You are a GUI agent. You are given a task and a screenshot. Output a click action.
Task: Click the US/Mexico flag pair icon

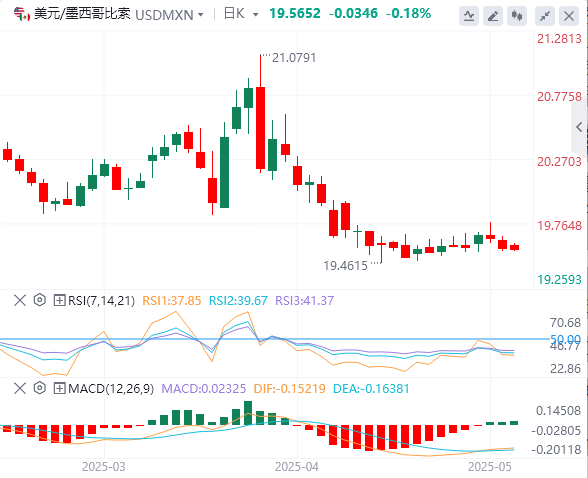click(x=21, y=15)
